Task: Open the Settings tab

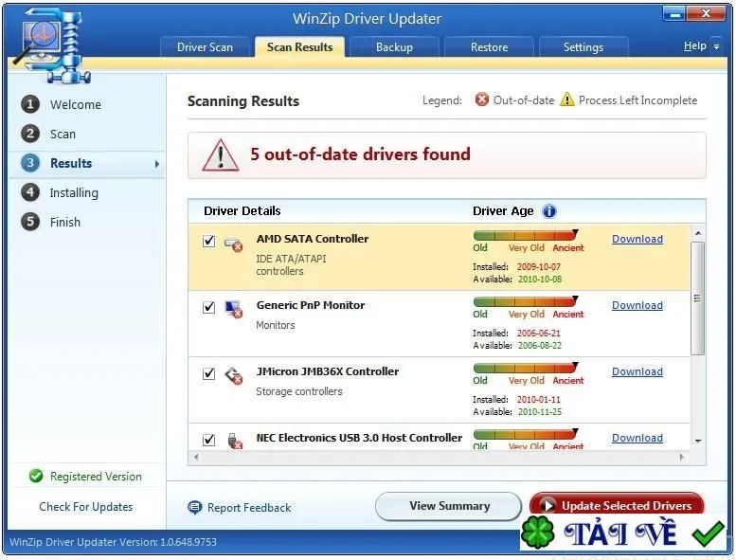Action: tap(583, 47)
